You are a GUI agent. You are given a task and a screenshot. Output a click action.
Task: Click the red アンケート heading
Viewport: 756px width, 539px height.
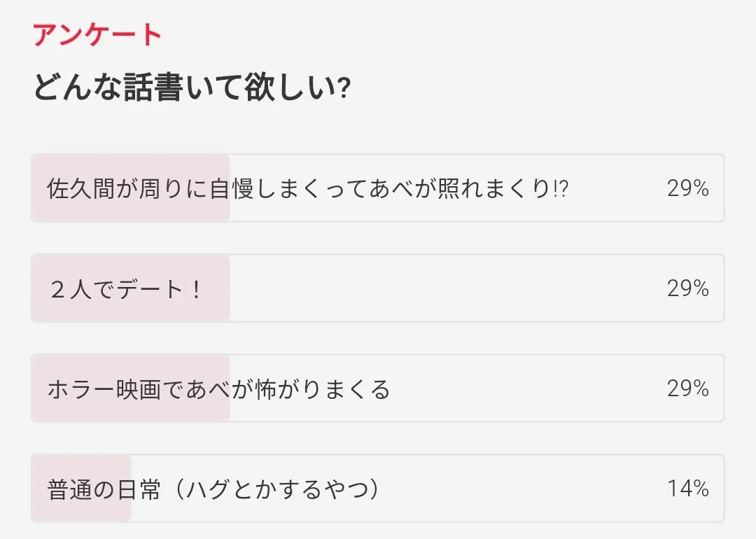97,35
